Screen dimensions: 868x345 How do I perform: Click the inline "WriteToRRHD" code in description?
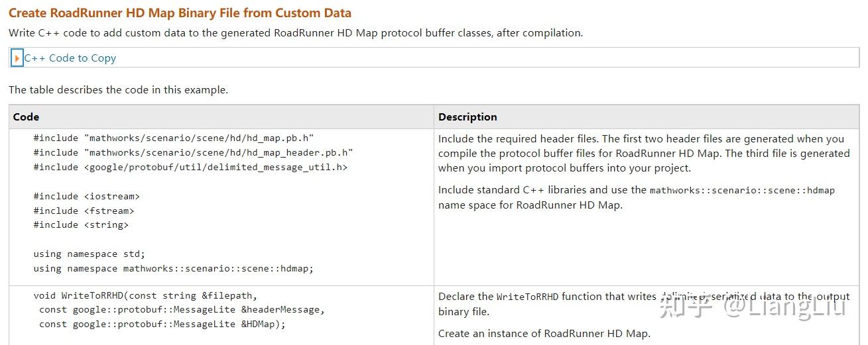527,297
